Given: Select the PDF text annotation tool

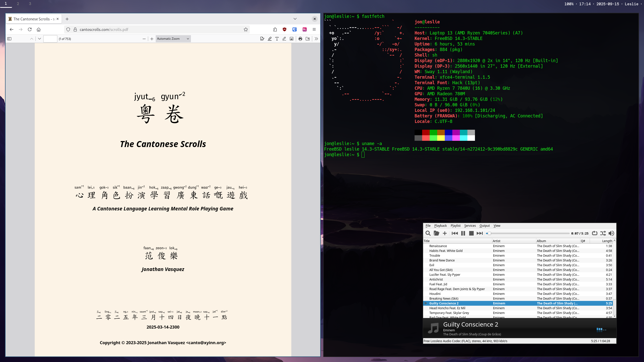Looking at the screenshot, I should click(x=277, y=39).
